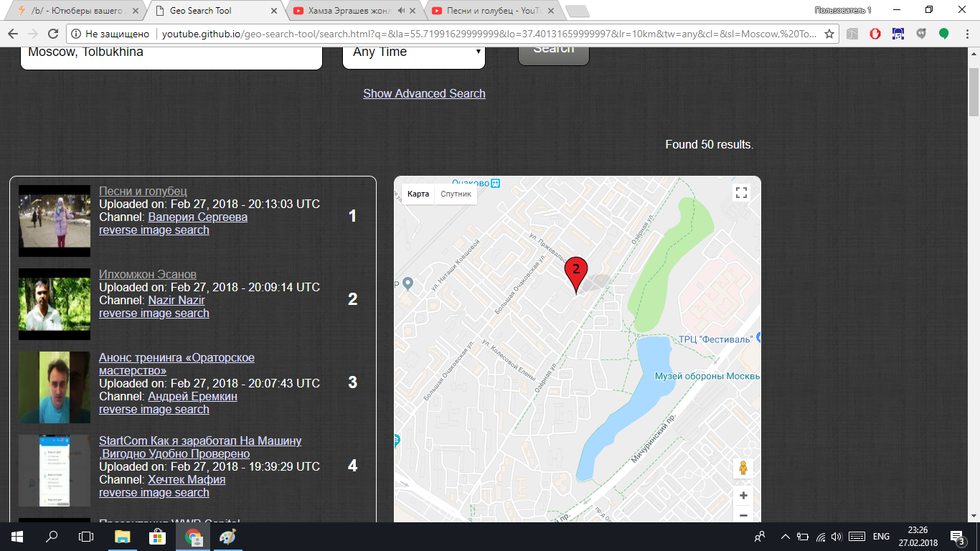Open the StartCom Как я заработал video
Viewport: 980px width, 551px height.
(200, 447)
